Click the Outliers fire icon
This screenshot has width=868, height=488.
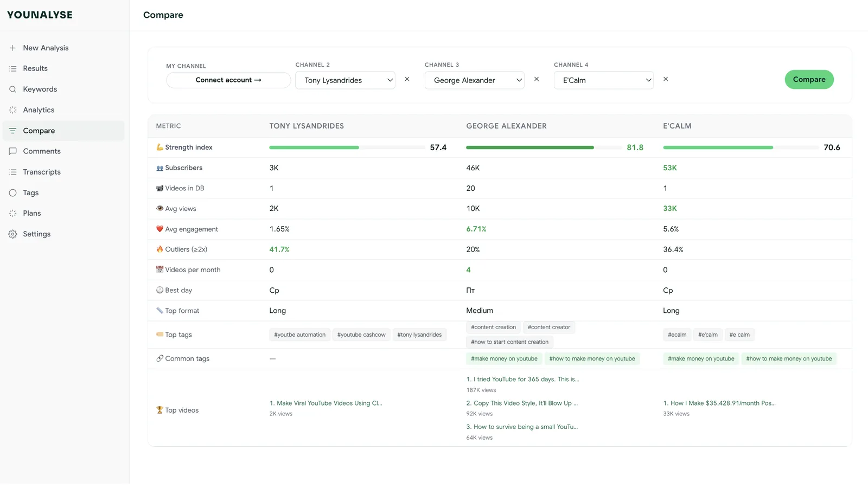(x=159, y=249)
